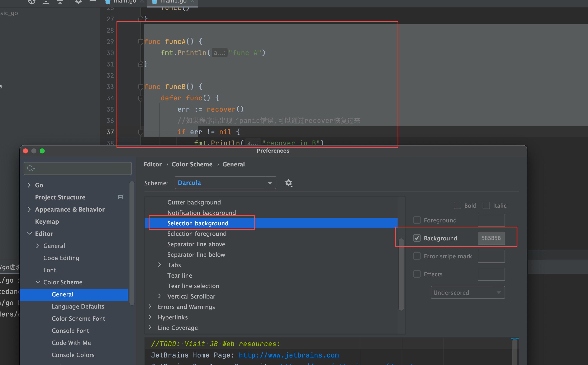Image resolution: width=588 pixels, height=365 pixels.
Task: Open project panel gear options
Action: click(x=78, y=2)
